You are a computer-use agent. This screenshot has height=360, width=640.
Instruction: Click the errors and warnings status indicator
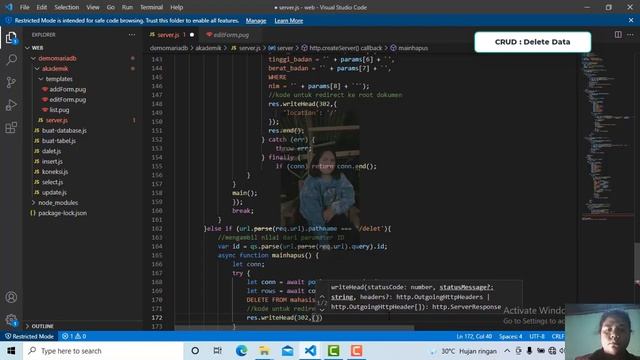point(74,336)
